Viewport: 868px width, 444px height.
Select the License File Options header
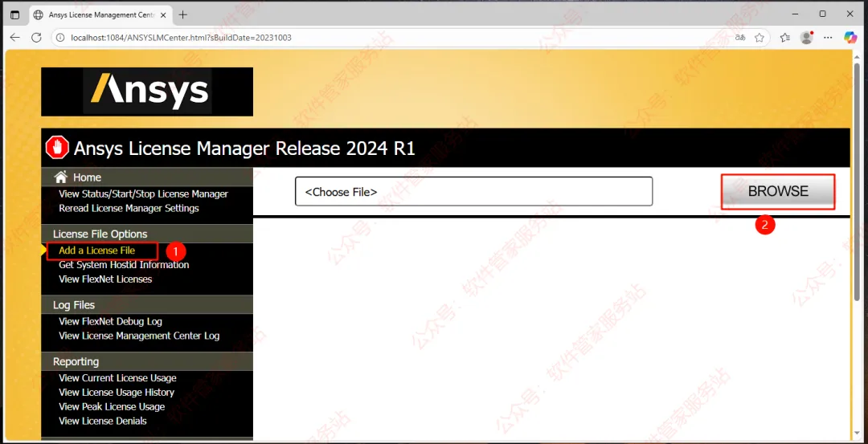coord(100,234)
